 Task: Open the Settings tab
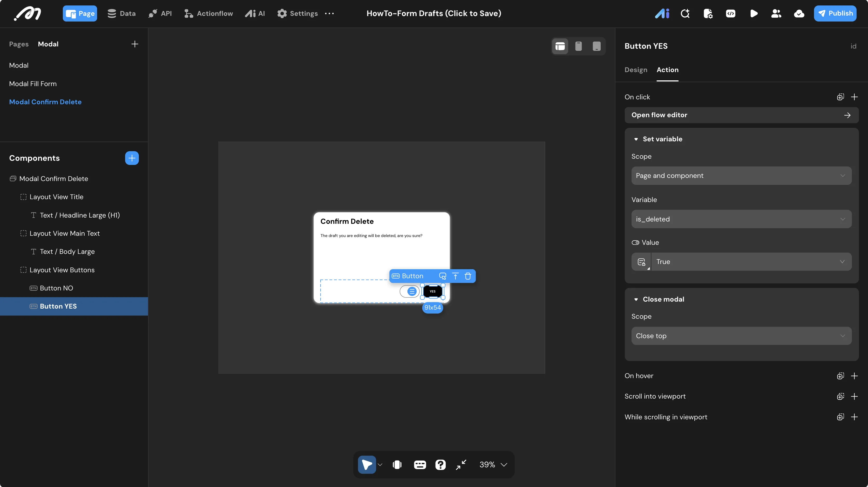(297, 13)
